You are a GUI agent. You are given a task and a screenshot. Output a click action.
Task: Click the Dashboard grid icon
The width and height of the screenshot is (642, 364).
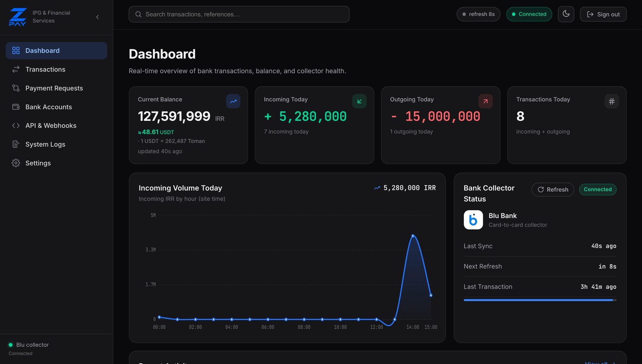(16, 51)
